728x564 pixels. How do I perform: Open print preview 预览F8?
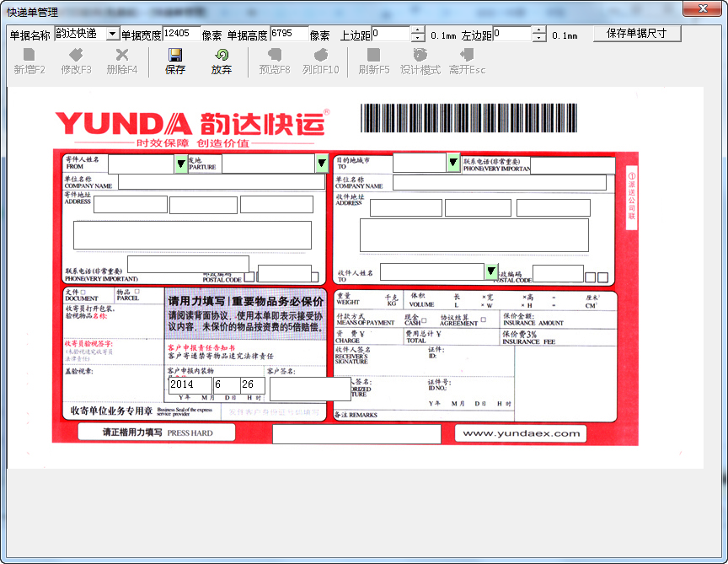[x=275, y=61]
